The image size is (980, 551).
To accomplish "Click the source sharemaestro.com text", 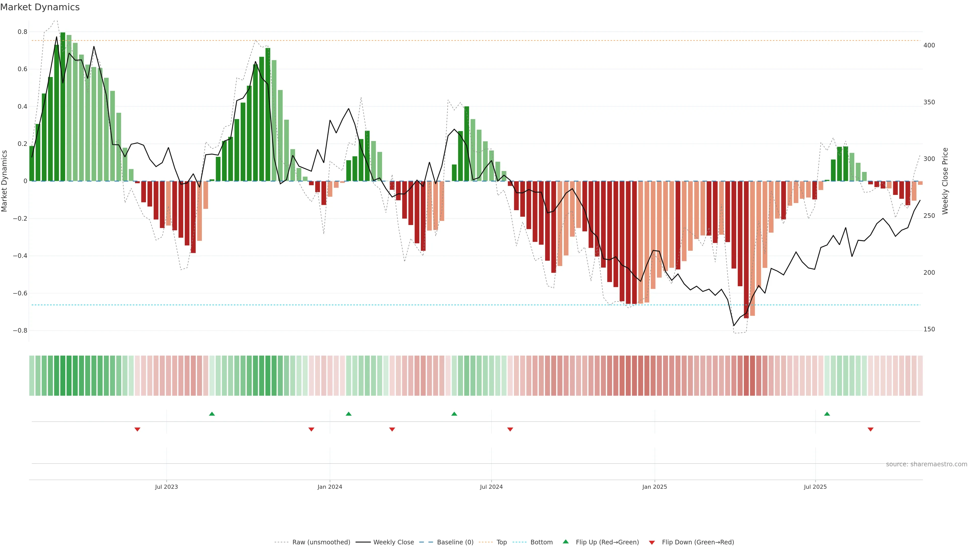I will click(x=926, y=464).
